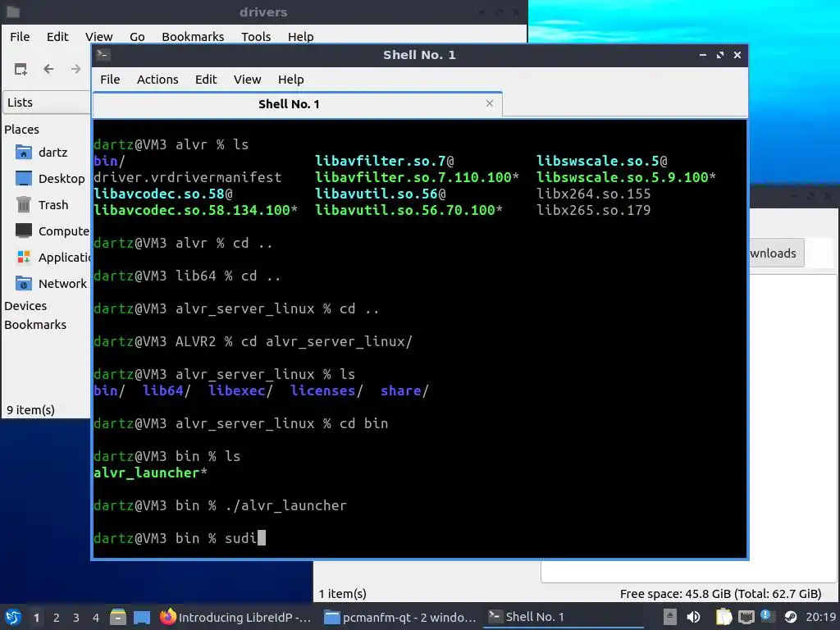Collapse the Places section
This screenshot has width=840, height=630.
click(21, 129)
